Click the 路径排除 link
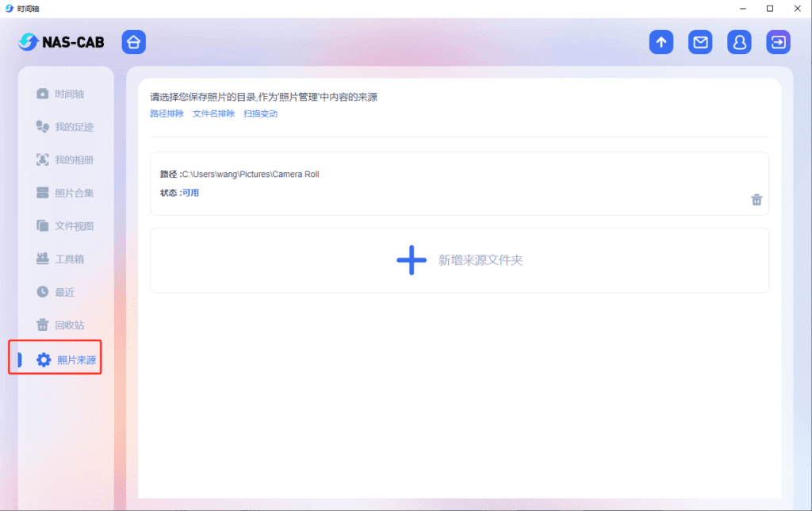 (167, 113)
